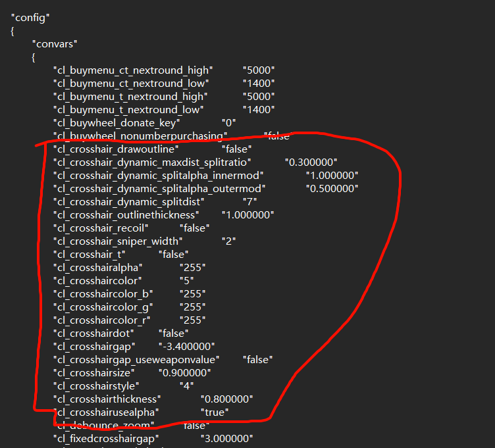This screenshot has height=448, width=495.
Task: Select "cl_buymenu_t_nextround_low" key
Action: (x=128, y=110)
